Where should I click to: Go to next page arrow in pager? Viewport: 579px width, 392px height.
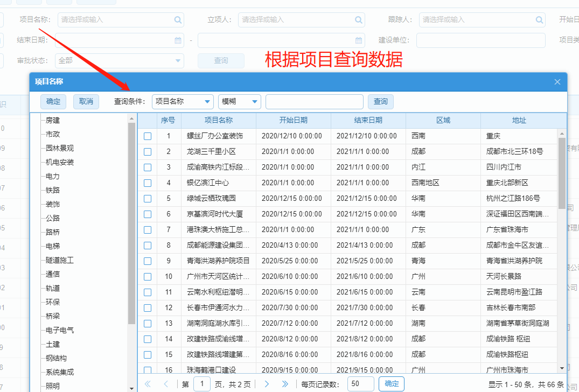point(267,384)
